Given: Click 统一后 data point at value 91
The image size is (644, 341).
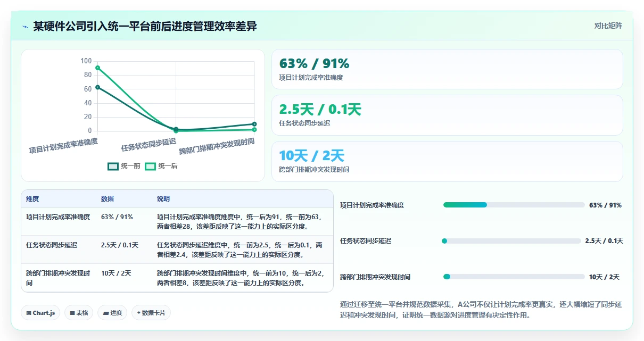Looking at the screenshot, I should [97, 68].
